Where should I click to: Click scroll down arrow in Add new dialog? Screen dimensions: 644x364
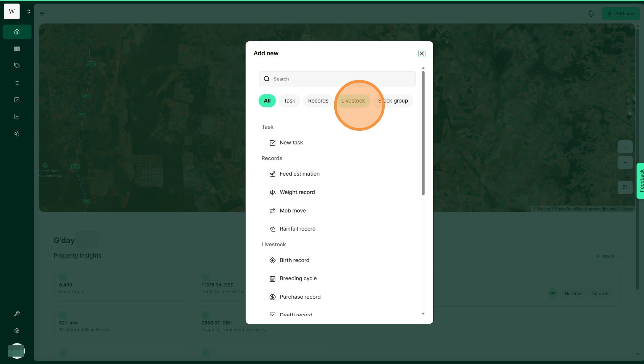pos(423,313)
